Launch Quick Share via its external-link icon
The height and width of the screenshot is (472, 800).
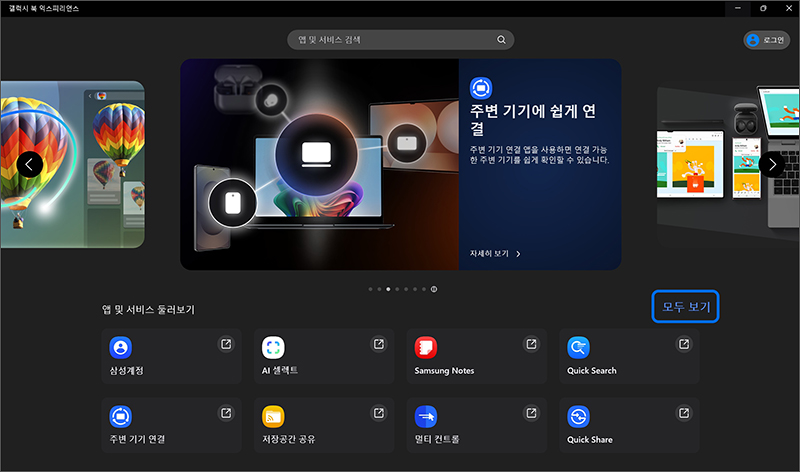(x=684, y=413)
